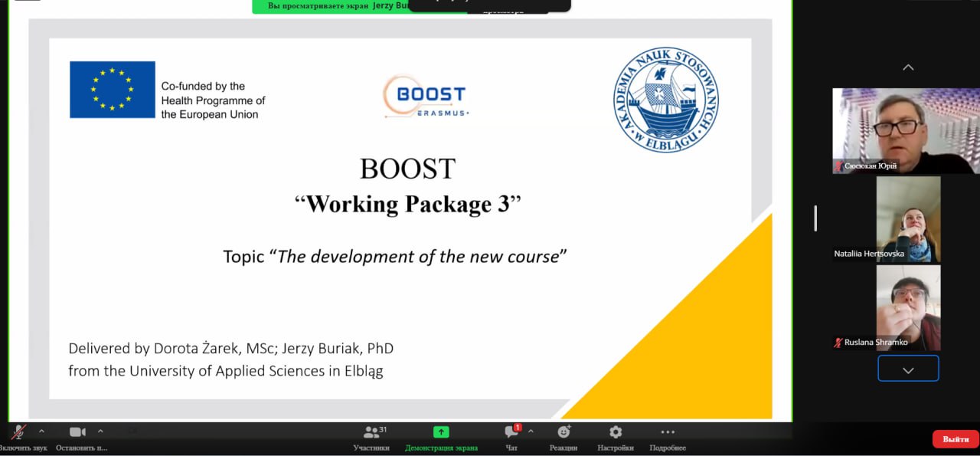The height and width of the screenshot is (456, 980).
Task: Open audio options arrow beside microphone
Action: 41,431
